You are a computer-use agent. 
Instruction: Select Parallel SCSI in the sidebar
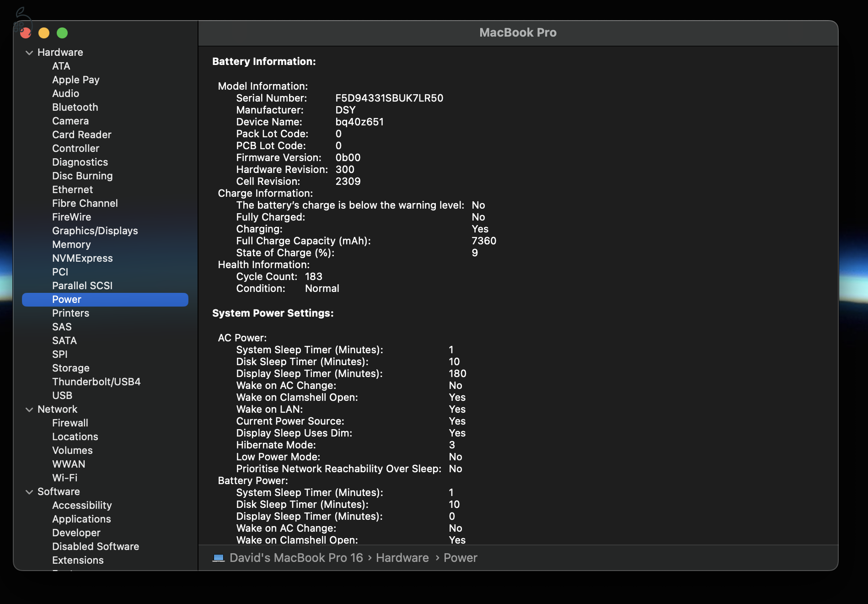pyautogui.click(x=82, y=286)
